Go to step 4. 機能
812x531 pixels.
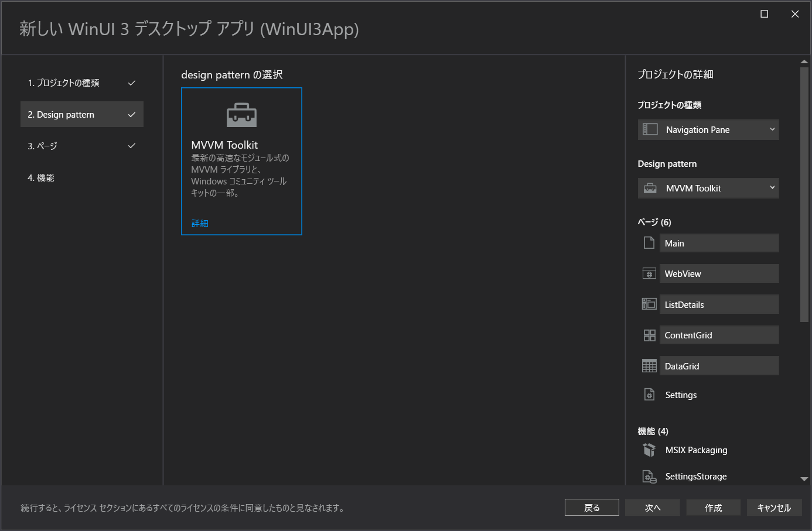[82, 177]
